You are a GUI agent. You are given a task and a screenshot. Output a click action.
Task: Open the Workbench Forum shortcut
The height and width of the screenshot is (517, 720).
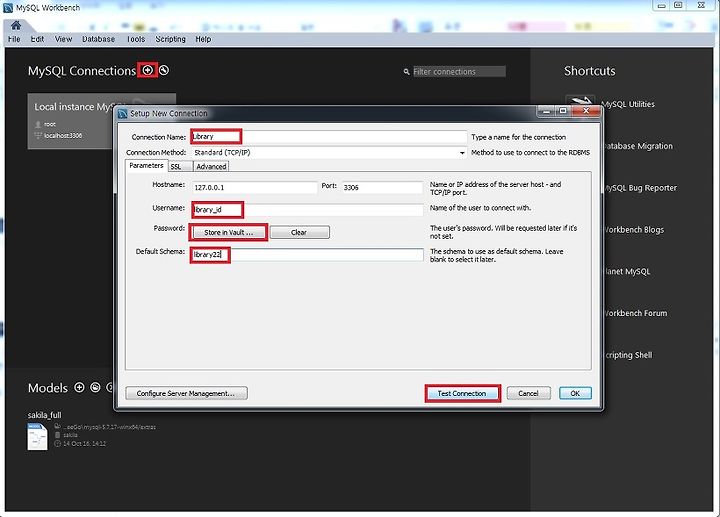(x=636, y=313)
